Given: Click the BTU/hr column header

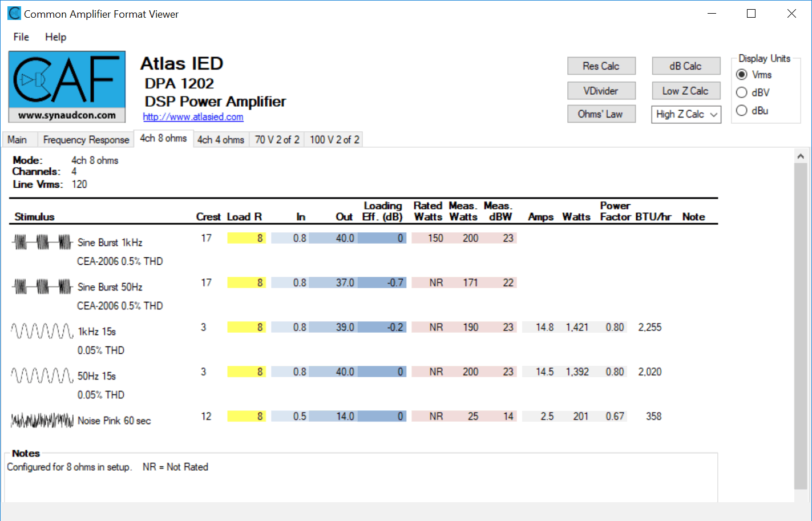Looking at the screenshot, I should pos(653,217).
